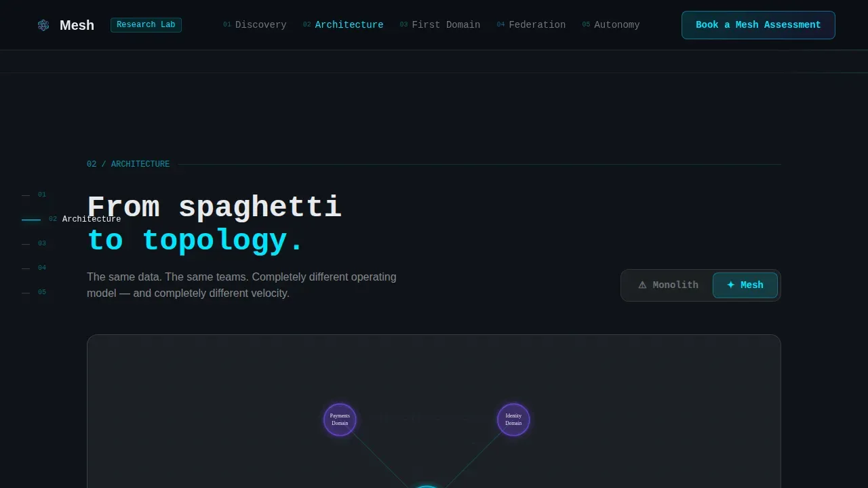Click the Mesh logo icon

(43, 25)
